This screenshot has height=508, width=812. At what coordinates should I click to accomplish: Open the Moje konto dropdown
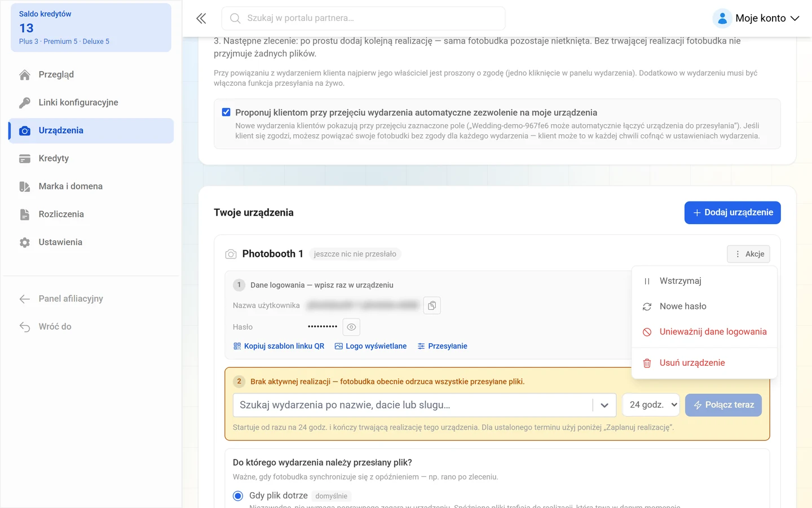(x=756, y=18)
